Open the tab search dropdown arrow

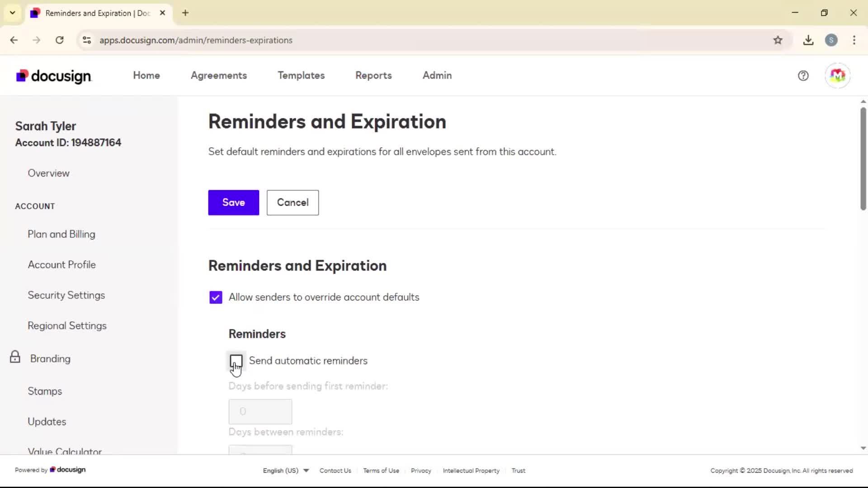click(13, 13)
